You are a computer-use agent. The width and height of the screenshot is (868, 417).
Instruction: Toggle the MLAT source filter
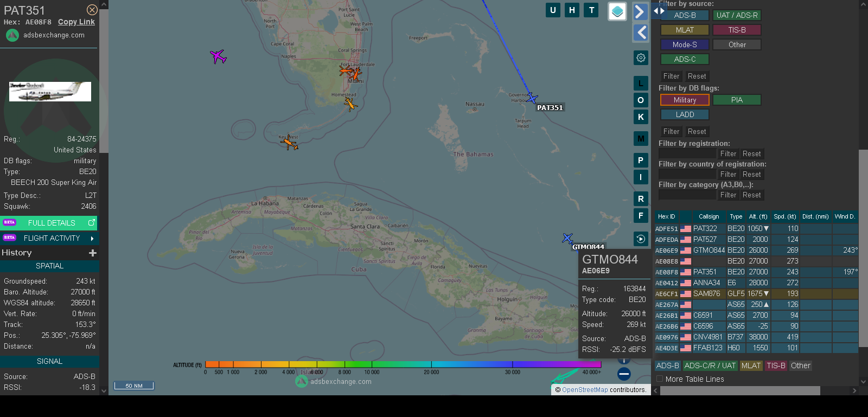click(x=685, y=30)
